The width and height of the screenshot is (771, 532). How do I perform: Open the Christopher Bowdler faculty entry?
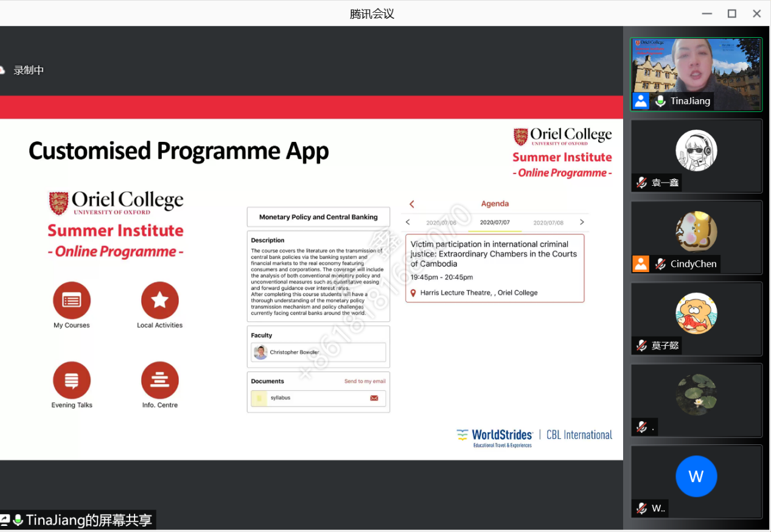(318, 352)
